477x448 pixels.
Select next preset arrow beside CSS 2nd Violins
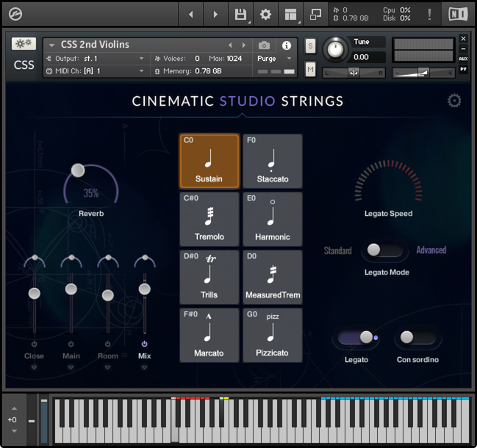coord(244,46)
